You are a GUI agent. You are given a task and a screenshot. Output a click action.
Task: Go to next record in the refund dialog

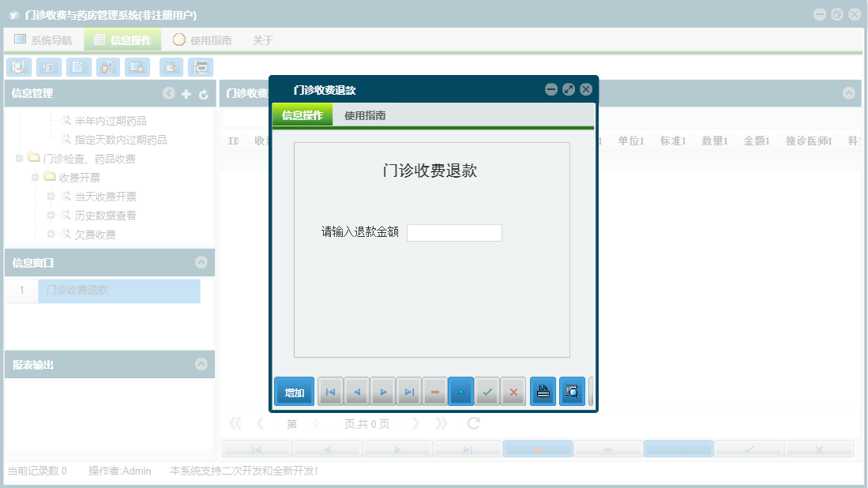pos(382,391)
